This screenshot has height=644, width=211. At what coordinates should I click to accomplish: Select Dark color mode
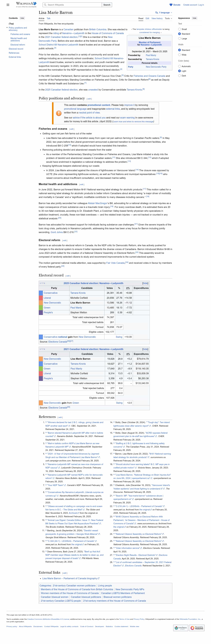tap(179, 75)
